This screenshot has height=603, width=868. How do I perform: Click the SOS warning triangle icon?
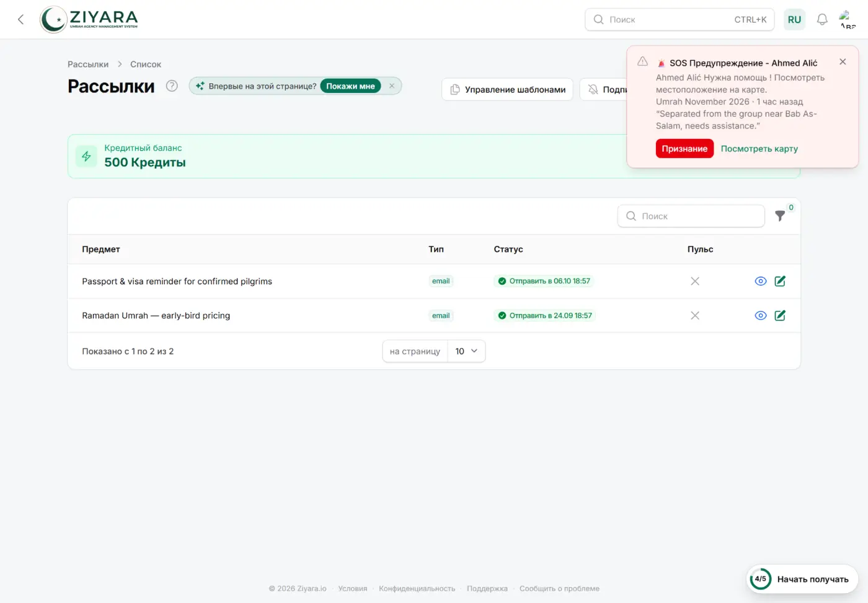coord(642,61)
